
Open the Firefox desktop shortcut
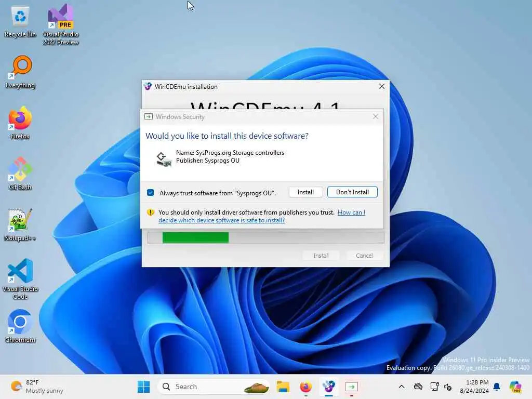[20, 123]
